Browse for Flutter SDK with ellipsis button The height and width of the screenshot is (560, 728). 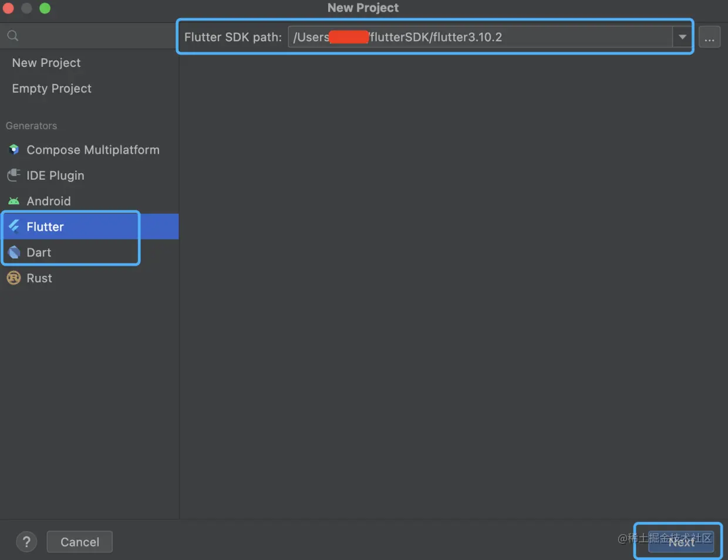[709, 38]
